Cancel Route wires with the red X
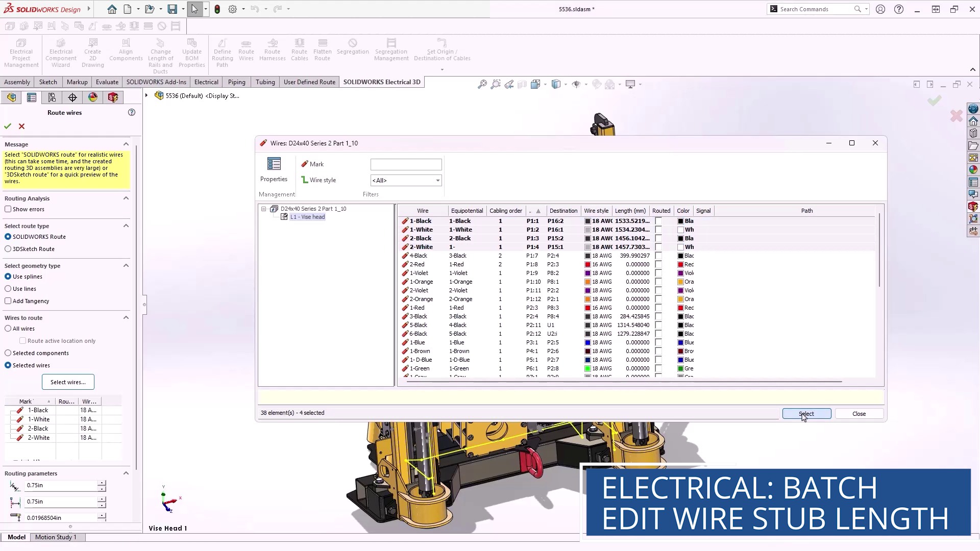 click(x=21, y=126)
